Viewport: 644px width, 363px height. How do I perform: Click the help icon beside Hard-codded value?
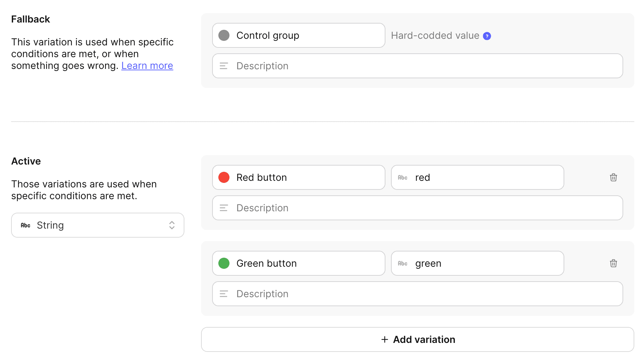487,36
